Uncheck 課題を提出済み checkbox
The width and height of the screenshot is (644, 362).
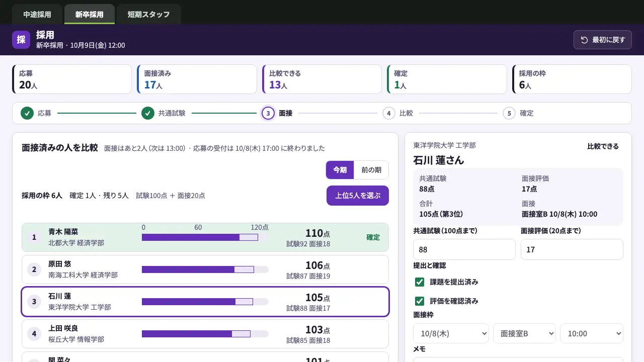click(x=420, y=282)
